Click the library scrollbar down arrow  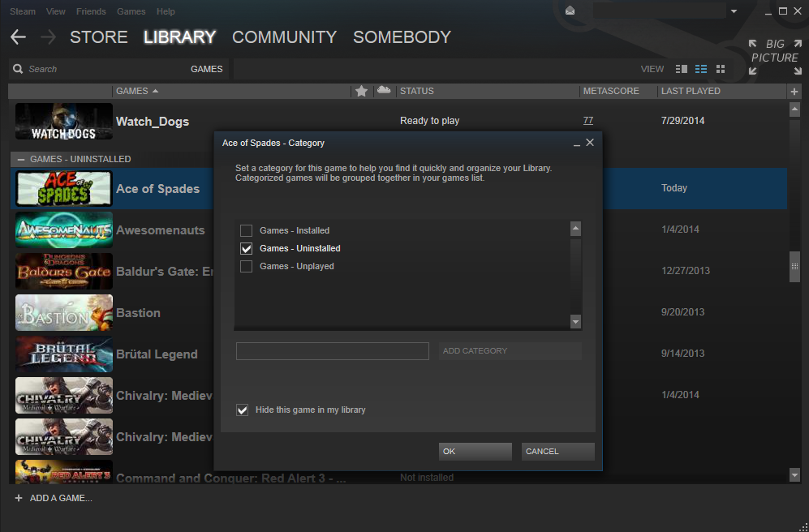(794, 474)
